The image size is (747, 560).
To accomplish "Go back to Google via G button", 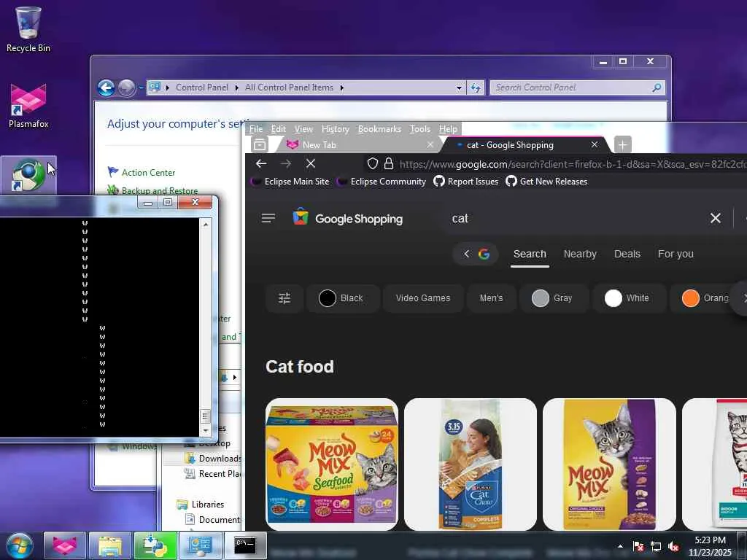I will [x=476, y=254].
